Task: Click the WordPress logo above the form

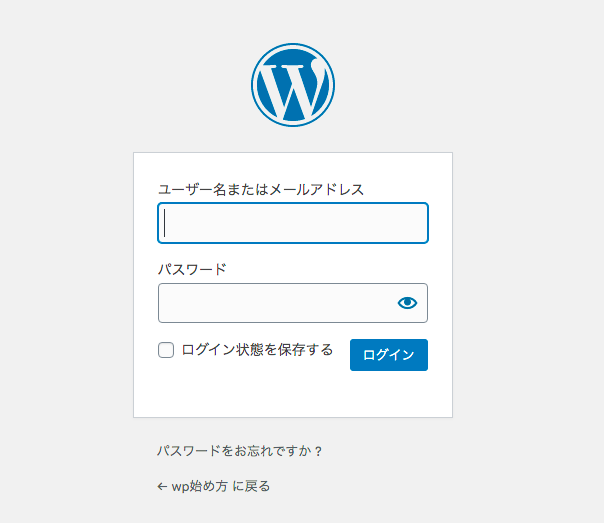Action: (293, 85)
